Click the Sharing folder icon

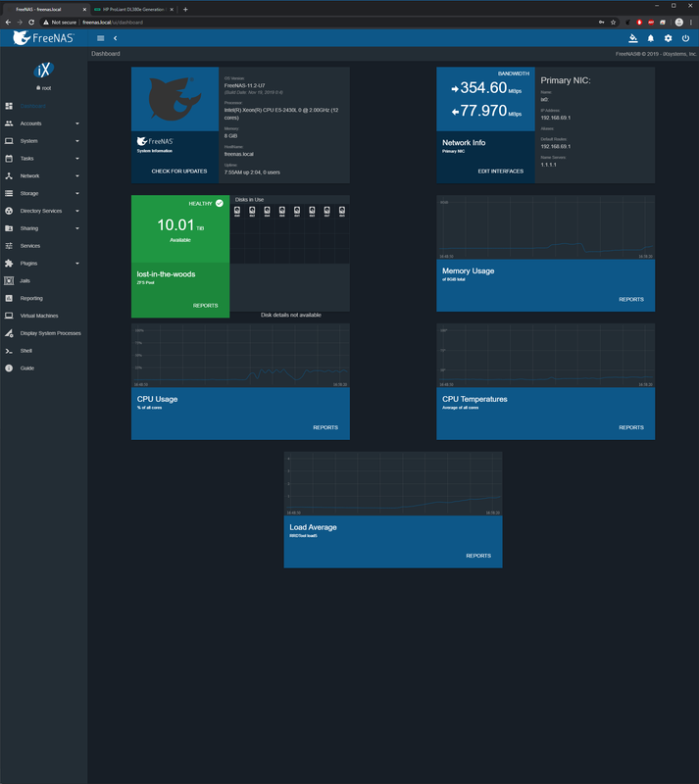point(9,228)
